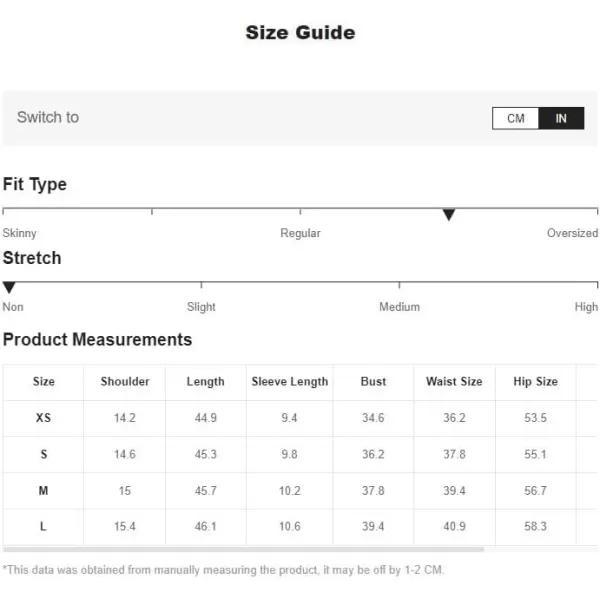Click the Oversized label on Fit Type scale

click(x=572, y=233)
